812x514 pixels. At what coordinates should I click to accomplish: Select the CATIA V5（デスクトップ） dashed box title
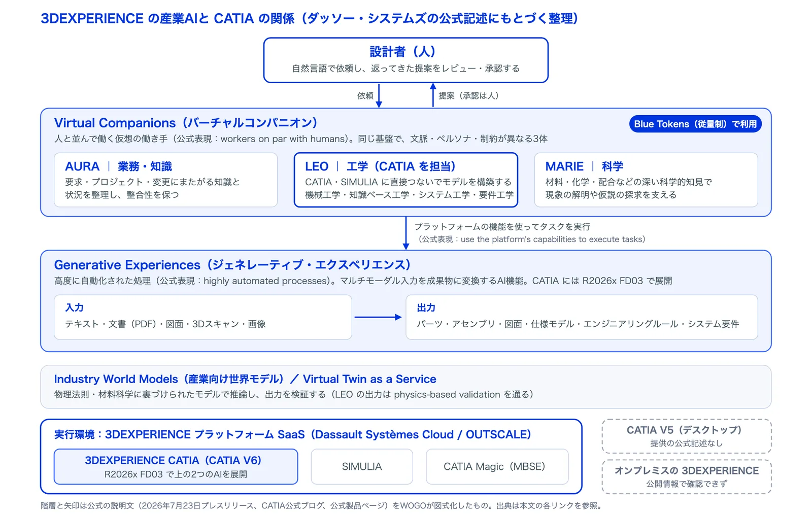[684, 430]
